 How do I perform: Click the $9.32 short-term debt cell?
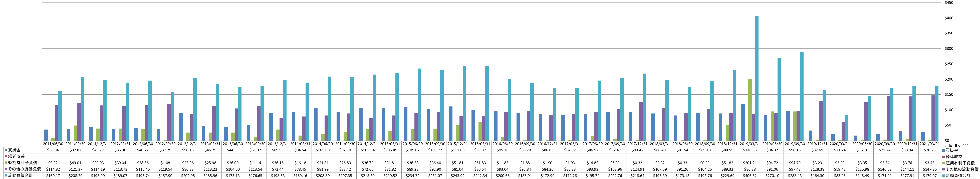[x=53, y=163]
